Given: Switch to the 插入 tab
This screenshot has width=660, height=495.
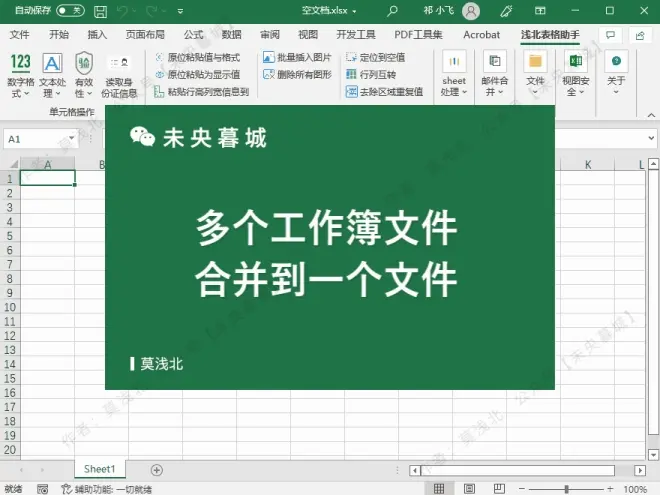Looking at the screenshot, I should coord(97,35).
